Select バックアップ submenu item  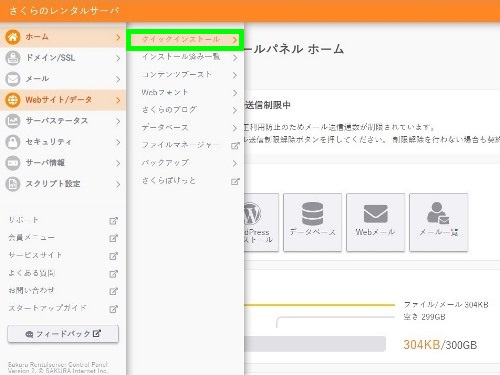click(x=185, y=163)
